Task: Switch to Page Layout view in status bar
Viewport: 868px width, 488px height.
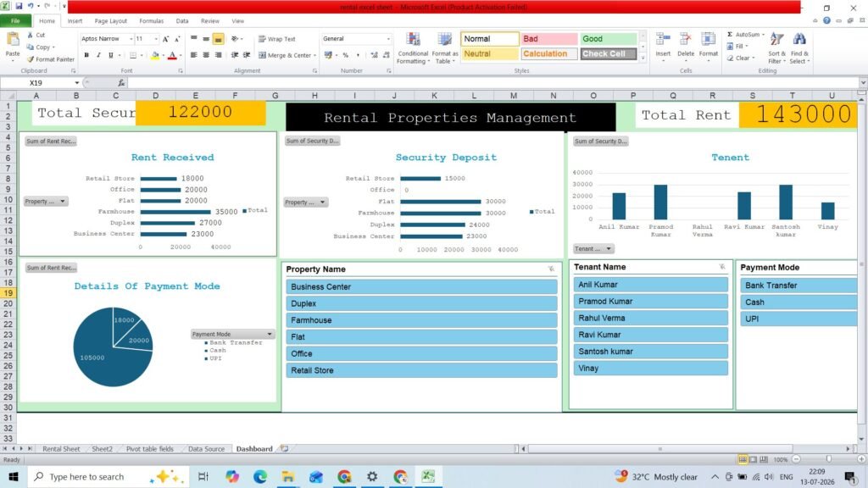Action: pyautogui.click(x=753, y=460)
